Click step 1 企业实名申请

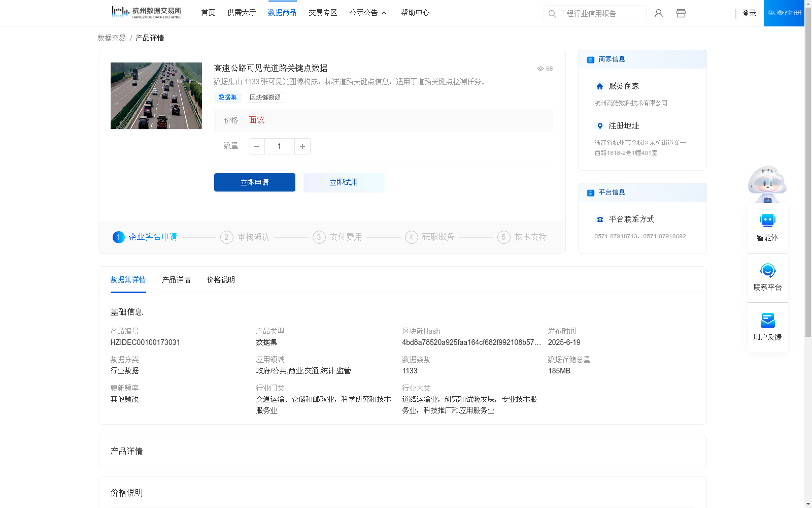click(x=145, y=237)
